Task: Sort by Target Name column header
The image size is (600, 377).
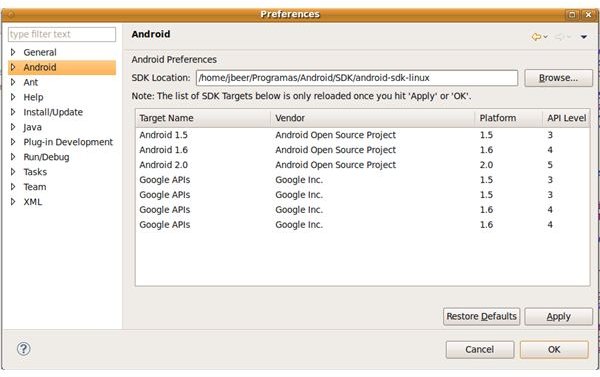Action: (x=203, y=118)
